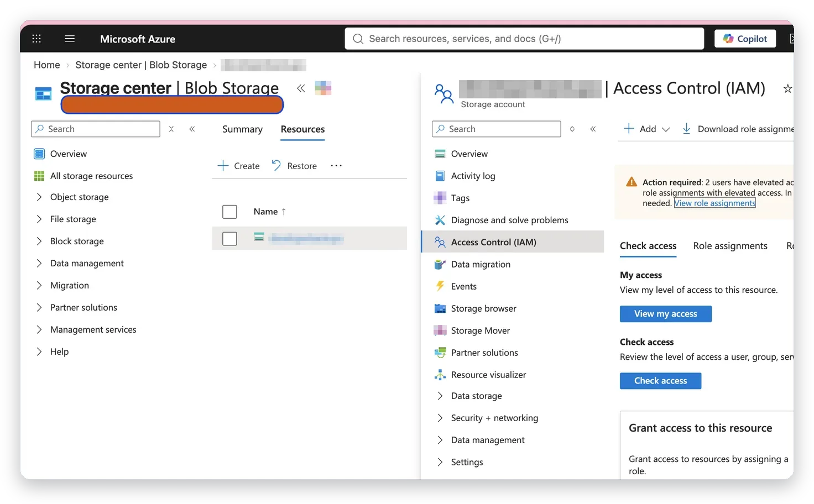
Task: Open Partner solutions in storage account menu
Action: point(484,353)
